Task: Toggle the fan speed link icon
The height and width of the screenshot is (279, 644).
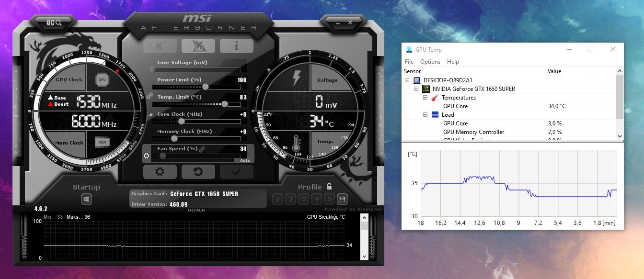Action: pos(202,149)
